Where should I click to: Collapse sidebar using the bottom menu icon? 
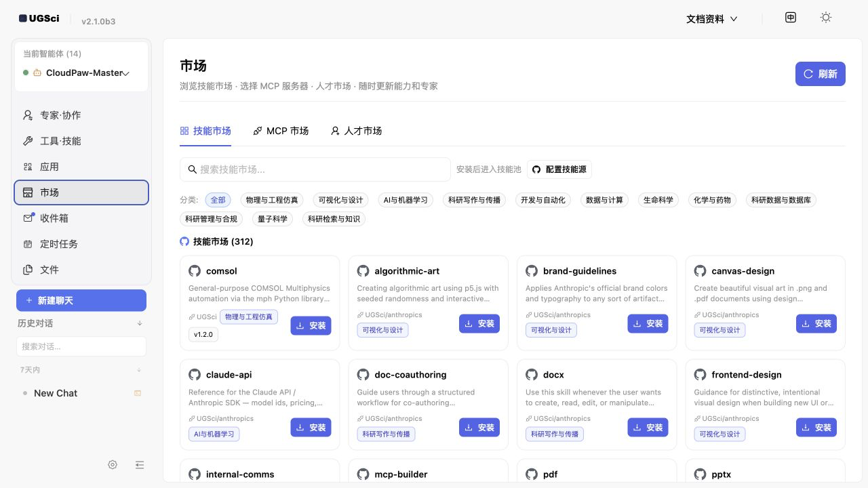coord(140,464)
